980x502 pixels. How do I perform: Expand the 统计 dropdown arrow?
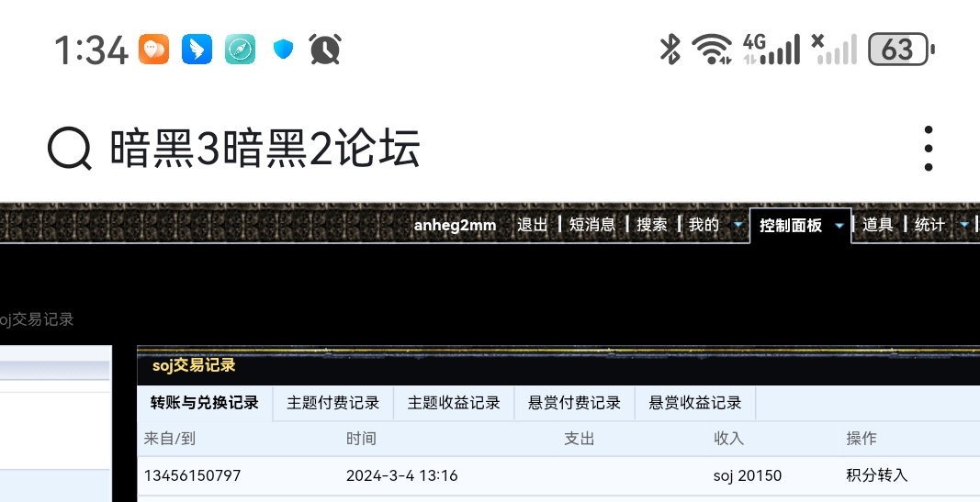[963, 225]
